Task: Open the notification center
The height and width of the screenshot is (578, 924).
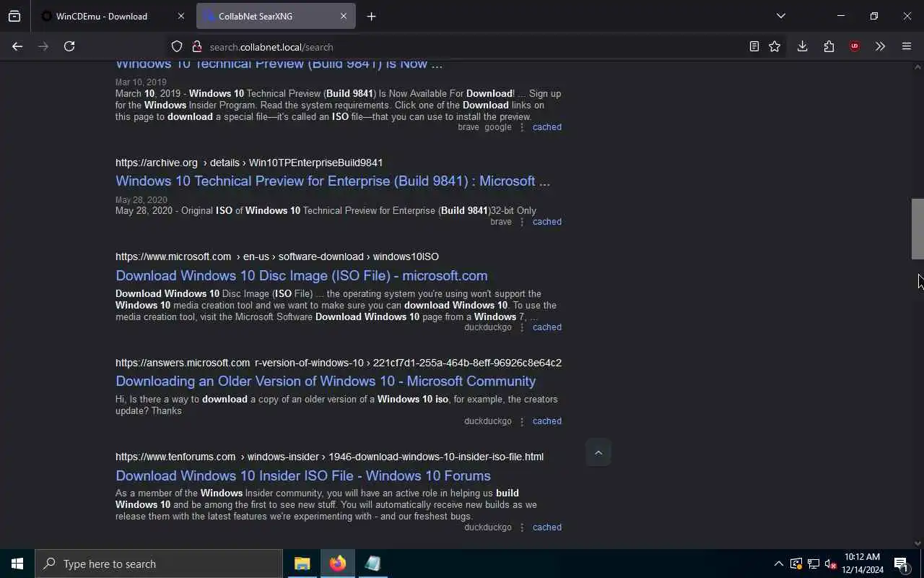Action: click(902, 564)
